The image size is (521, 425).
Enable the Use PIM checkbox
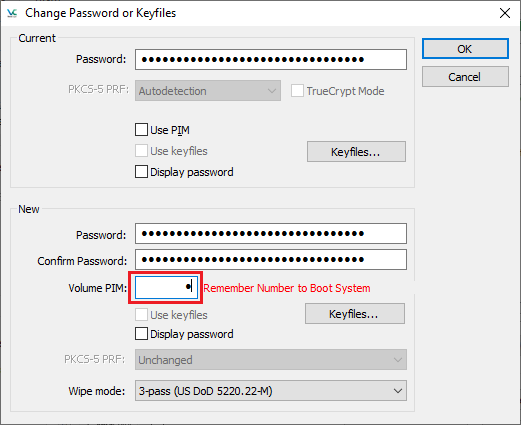click(x=141, y=130)
